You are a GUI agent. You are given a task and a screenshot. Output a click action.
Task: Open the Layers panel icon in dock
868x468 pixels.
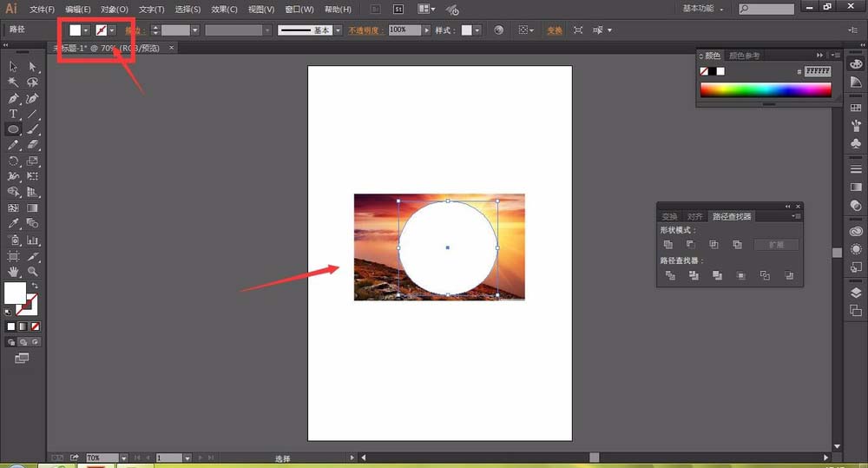[x=856, y=293]
